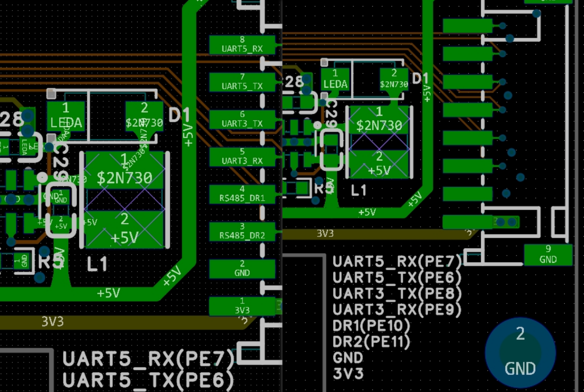Click the large RS485_DR1 pad's neighbor: UART5_RX(PE7) text in right view
This screenshot has width=584, height=392.
point(397,261)
